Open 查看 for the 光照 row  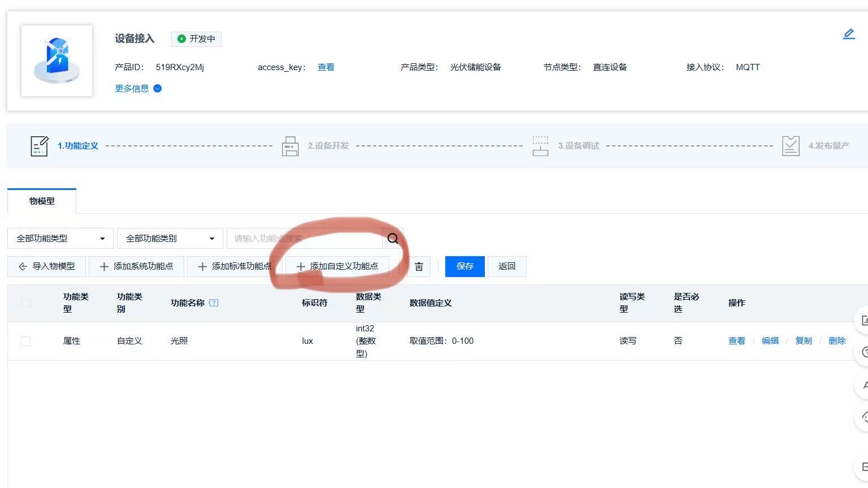tap(736, 340)
